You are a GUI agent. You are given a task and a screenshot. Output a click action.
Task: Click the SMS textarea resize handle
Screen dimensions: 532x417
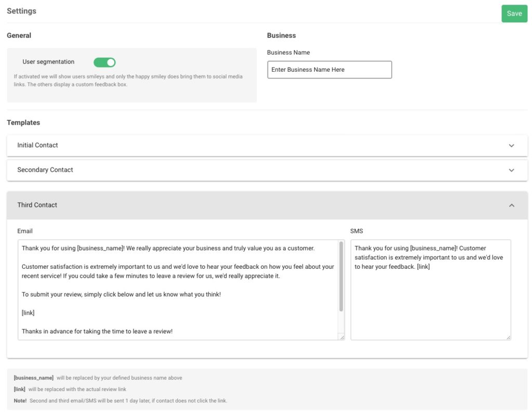[x=508, y=336]
